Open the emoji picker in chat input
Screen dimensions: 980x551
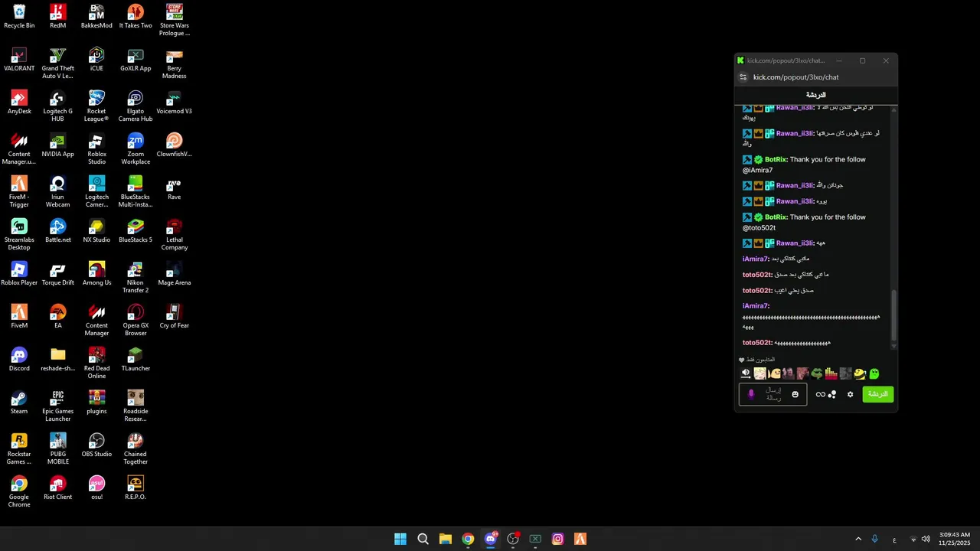795,394
